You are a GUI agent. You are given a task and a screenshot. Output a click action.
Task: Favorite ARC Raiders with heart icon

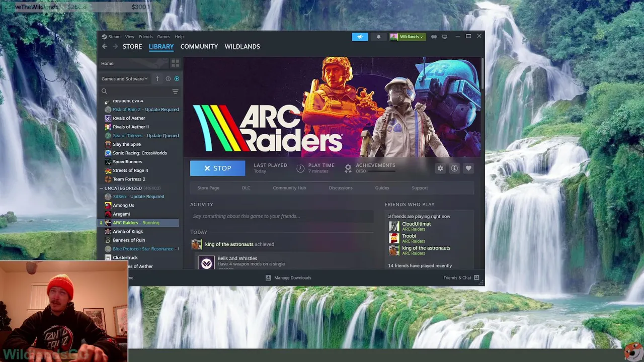pyautogui.click(x=468, y=168)
